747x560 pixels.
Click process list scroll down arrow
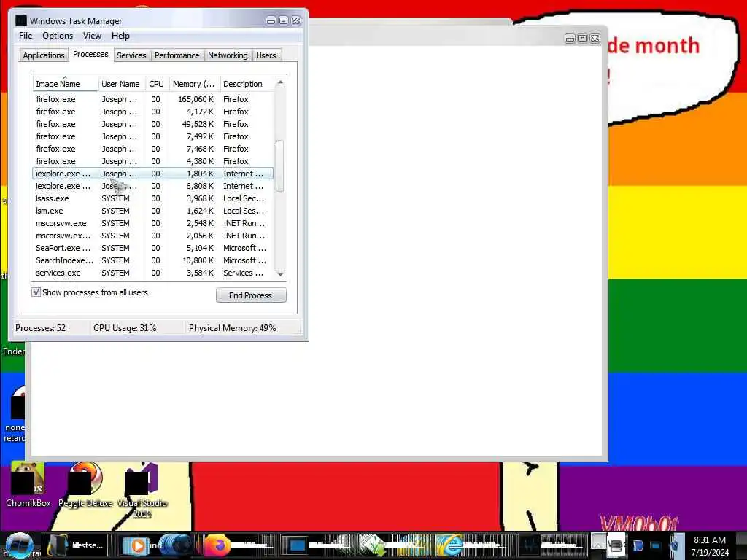click(x=280, y=274)
